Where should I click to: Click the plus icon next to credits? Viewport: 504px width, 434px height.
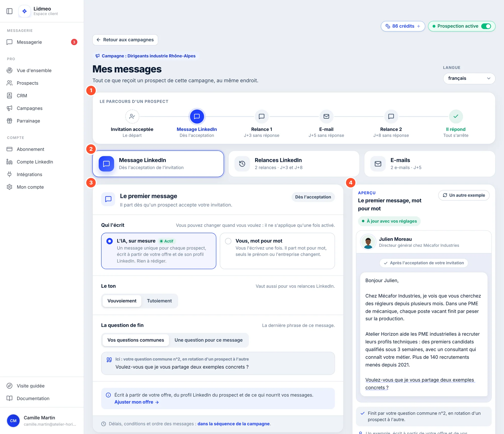tap(419, 26)
